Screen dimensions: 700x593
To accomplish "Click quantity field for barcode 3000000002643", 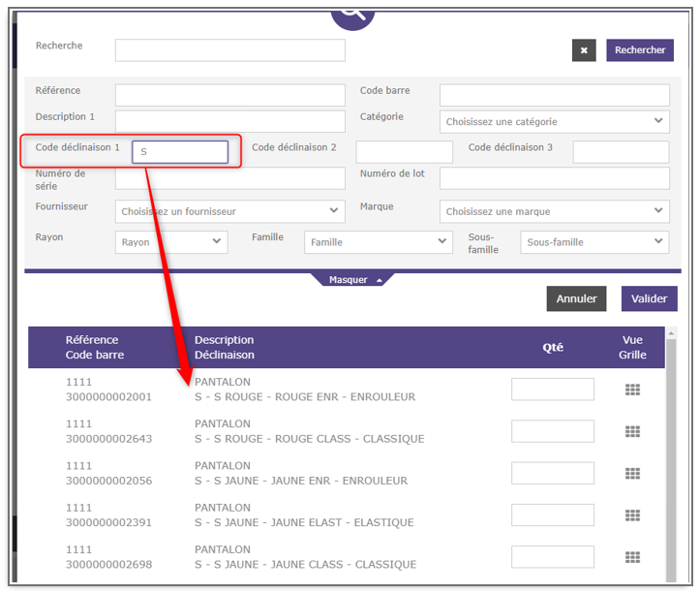I will pos(553,431).
